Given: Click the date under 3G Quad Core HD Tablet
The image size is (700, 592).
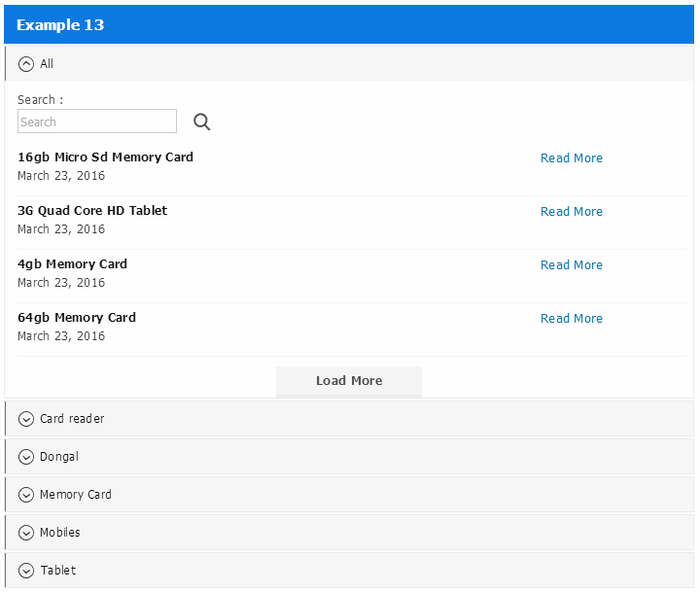Looking at the screenshot, I should 61,229.
